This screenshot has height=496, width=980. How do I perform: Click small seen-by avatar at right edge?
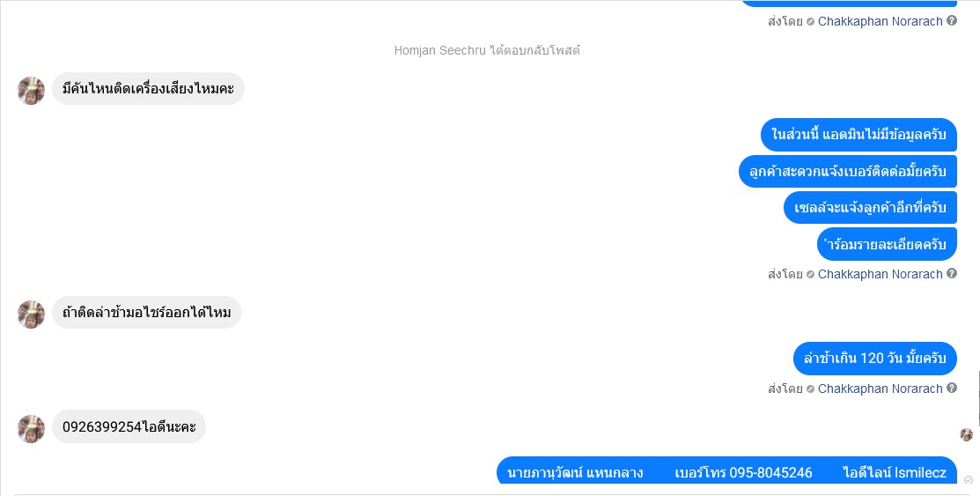966,434
